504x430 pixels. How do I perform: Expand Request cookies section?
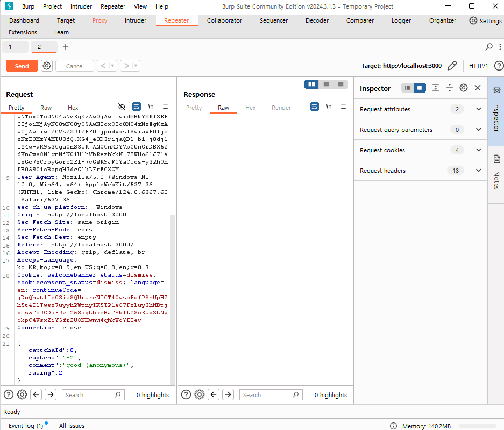pyautogui.click(x=421, y=150)
